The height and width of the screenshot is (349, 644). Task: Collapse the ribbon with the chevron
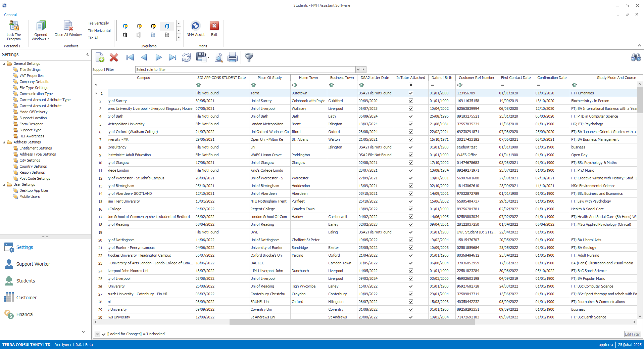pyautogui.click(x=639, y=46)
